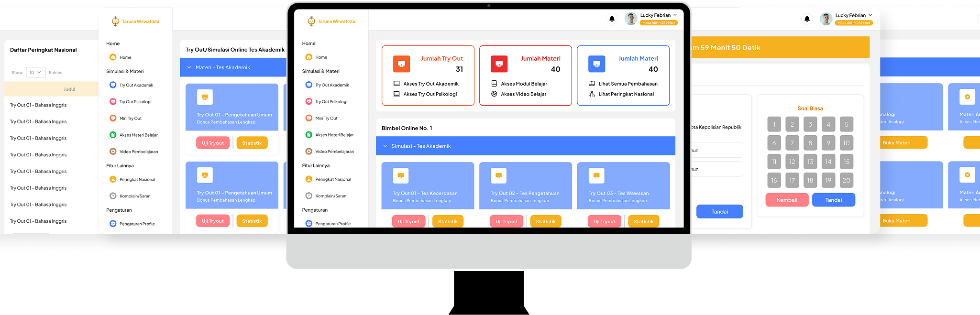Click the orange Jumlah Try Out card icon
980x315 pixels.
click(401, 64)
